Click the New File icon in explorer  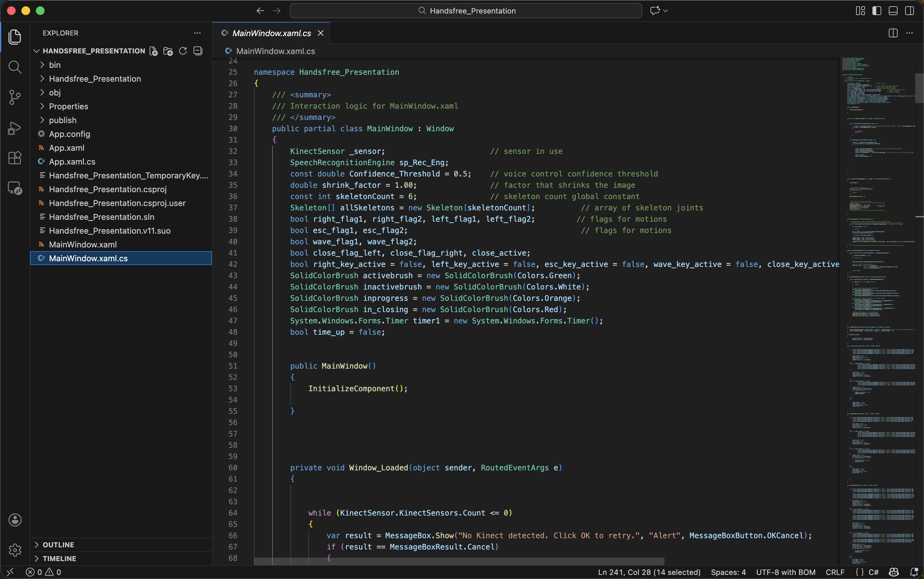(x=154, y=51)
